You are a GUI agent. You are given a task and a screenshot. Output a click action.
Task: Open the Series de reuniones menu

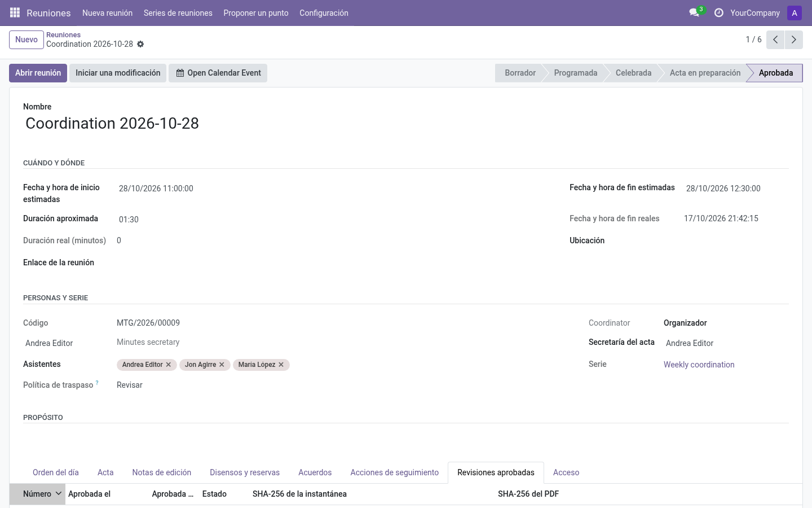(x=178, y=13)
